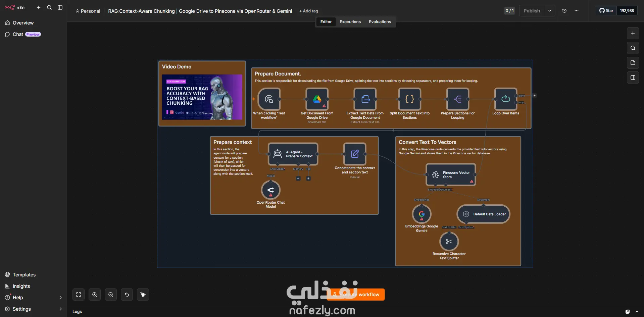Add Tool sub-node to AI Agent

point(308,178)
